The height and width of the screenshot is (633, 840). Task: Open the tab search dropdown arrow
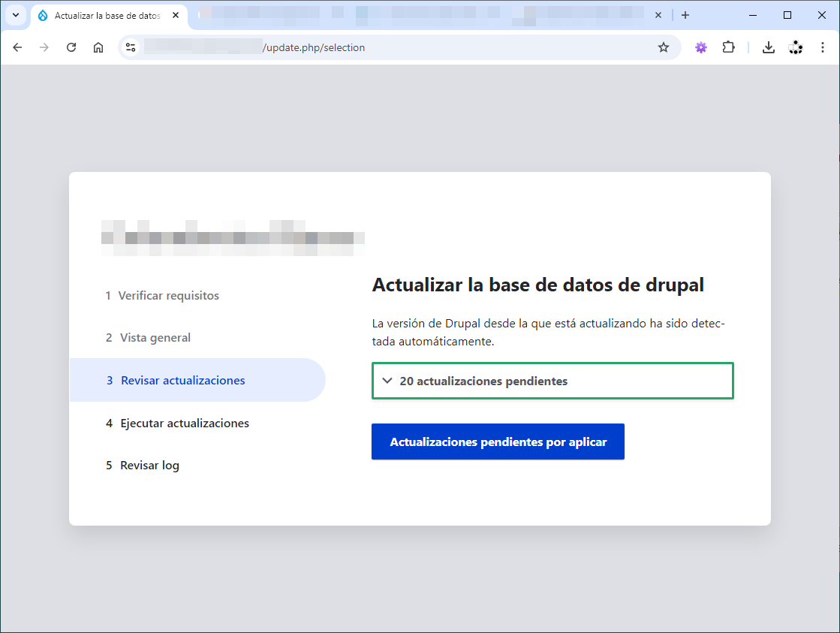16,15
